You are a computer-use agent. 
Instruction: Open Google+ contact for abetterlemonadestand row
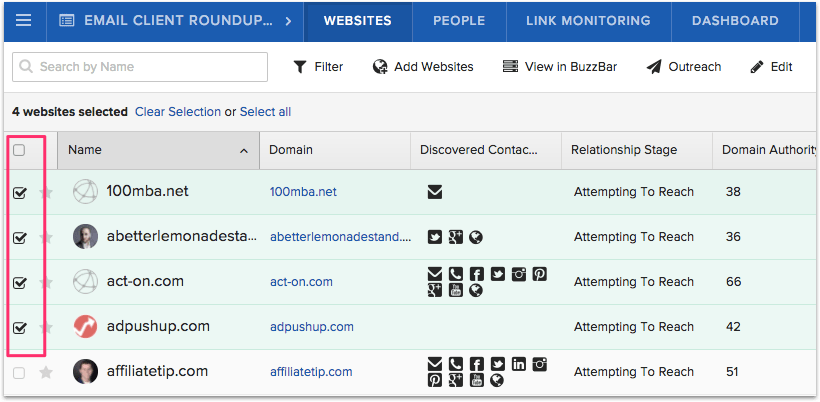pyautogui.click(x=455, y=237)
